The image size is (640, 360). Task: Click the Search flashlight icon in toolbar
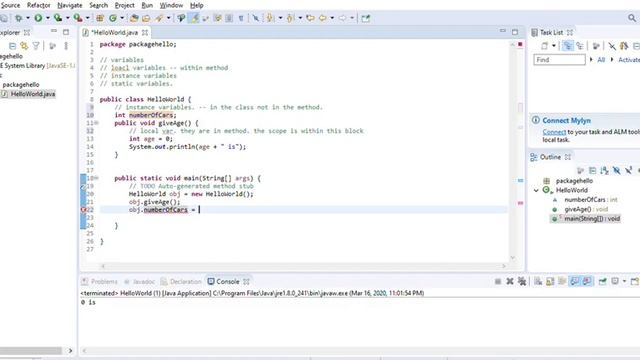tap(159, 18)
